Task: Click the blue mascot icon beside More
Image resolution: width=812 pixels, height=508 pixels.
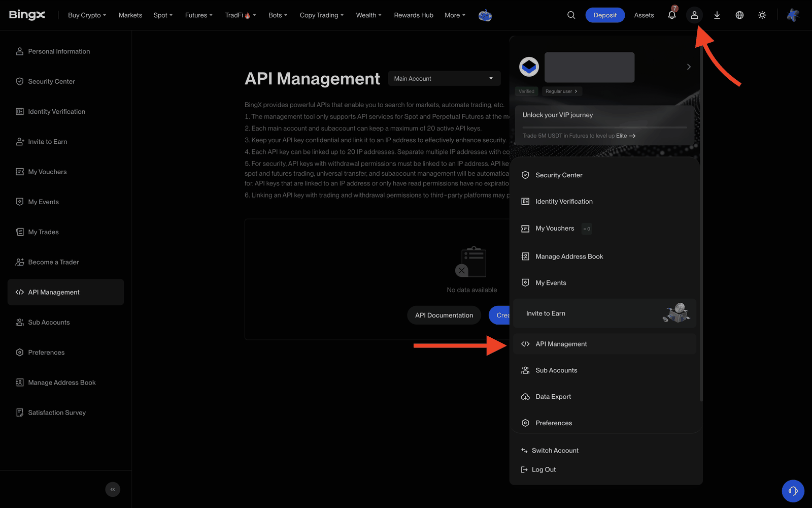Action: click(485, 15)
